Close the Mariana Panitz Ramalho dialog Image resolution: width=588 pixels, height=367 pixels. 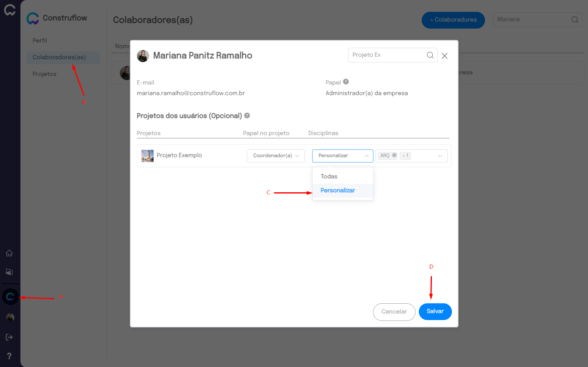pos(445,56)
